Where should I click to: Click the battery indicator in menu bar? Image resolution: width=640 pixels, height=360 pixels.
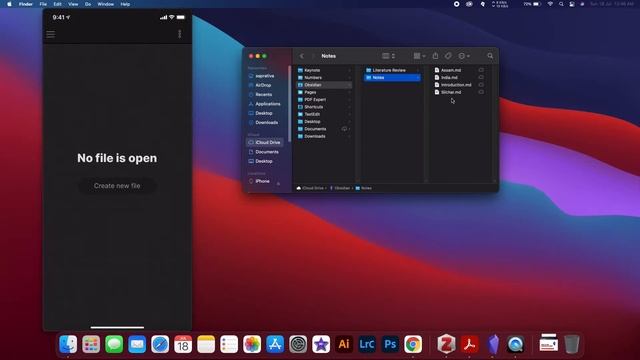(532, 4)
